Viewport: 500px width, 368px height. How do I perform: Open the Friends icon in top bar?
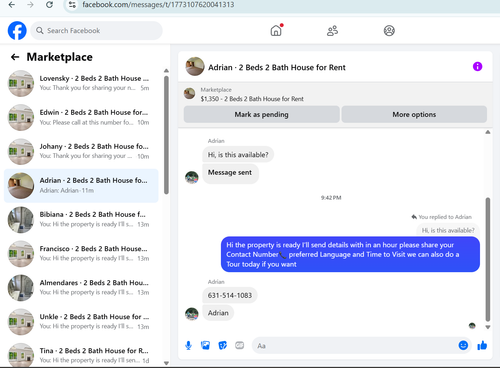coord(332,31)
